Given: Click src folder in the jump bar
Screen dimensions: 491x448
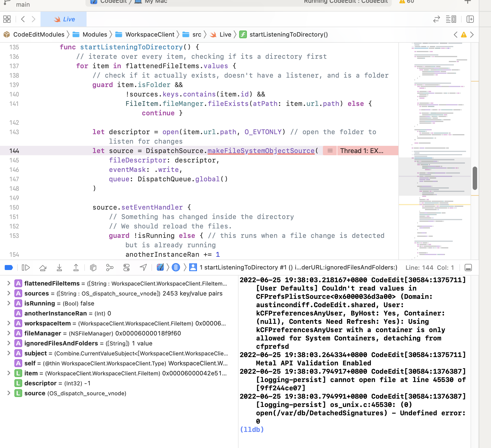Looking at the screenshot, I should 192,34.
